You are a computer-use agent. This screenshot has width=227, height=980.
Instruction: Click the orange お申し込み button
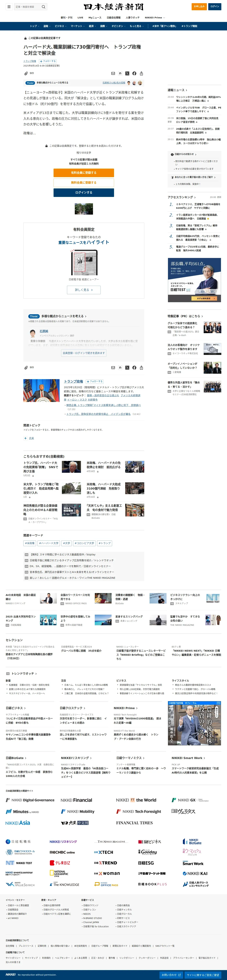(199, 7)
